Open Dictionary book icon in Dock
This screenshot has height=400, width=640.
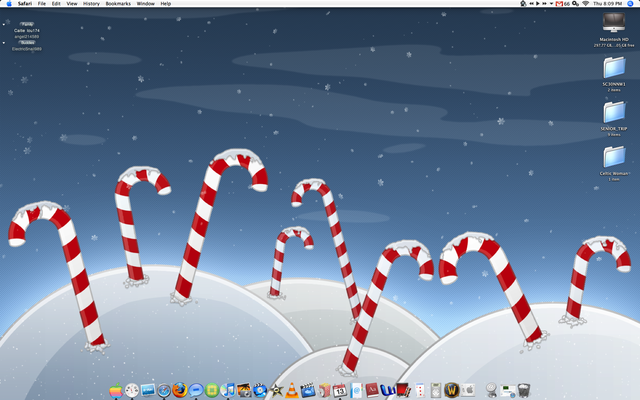[372, 391]
